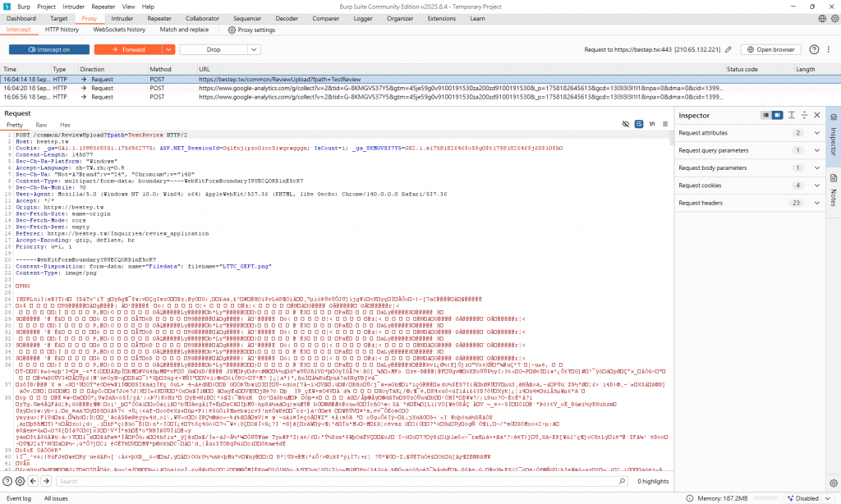Screen dimensions: 841x504
Task: Open Proxy settings
Action: [251, 30]
